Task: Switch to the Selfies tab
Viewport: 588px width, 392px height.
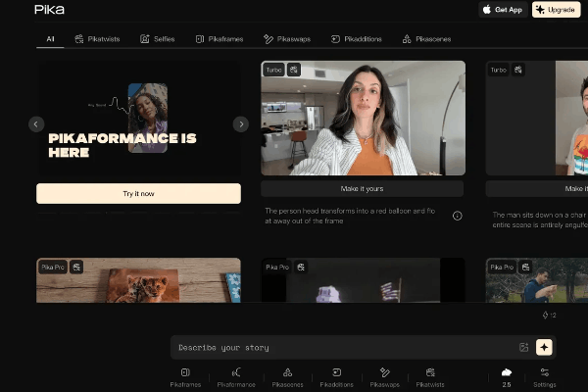Action: coord(158,39)
